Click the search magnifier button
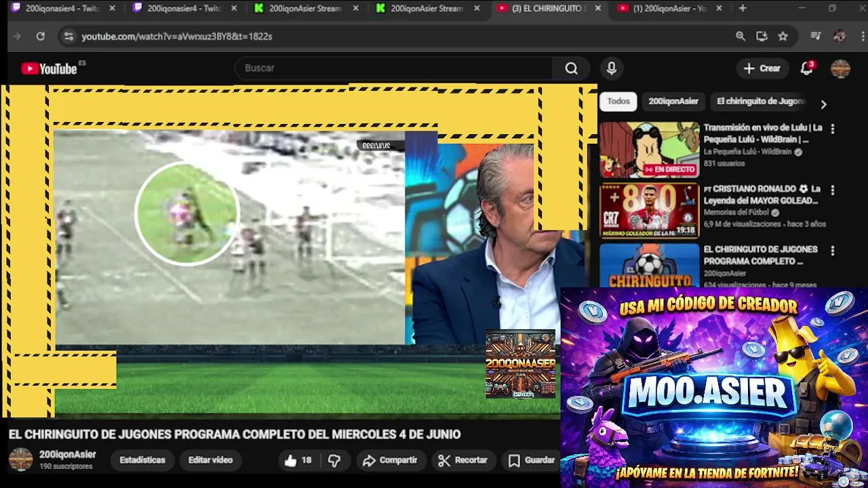Viewport: 868px width, 488px height. 572,68
